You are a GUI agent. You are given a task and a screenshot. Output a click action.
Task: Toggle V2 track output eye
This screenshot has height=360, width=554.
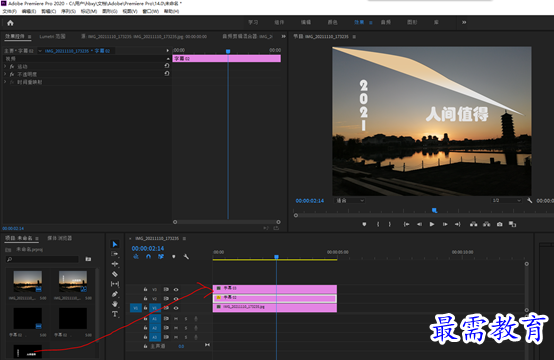176,299
